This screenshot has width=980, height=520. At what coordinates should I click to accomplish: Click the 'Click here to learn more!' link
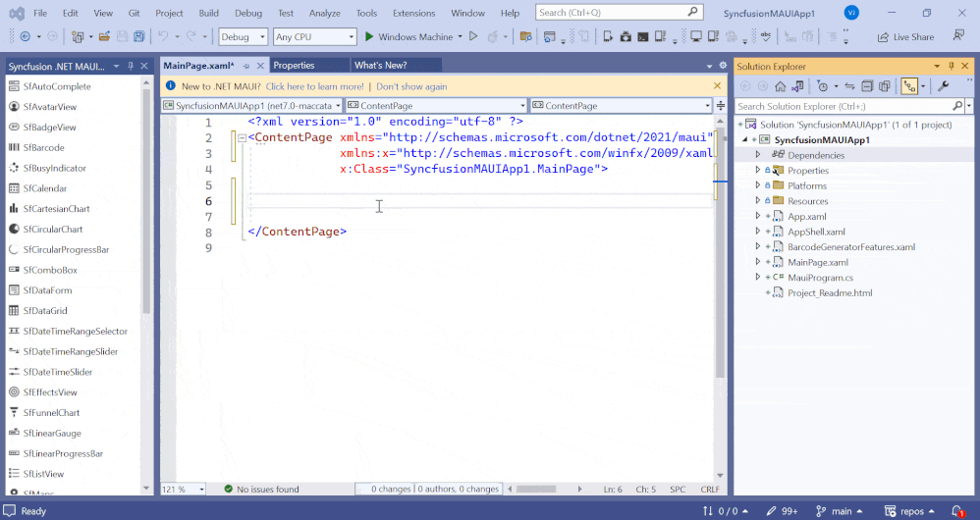click(314, 86)
